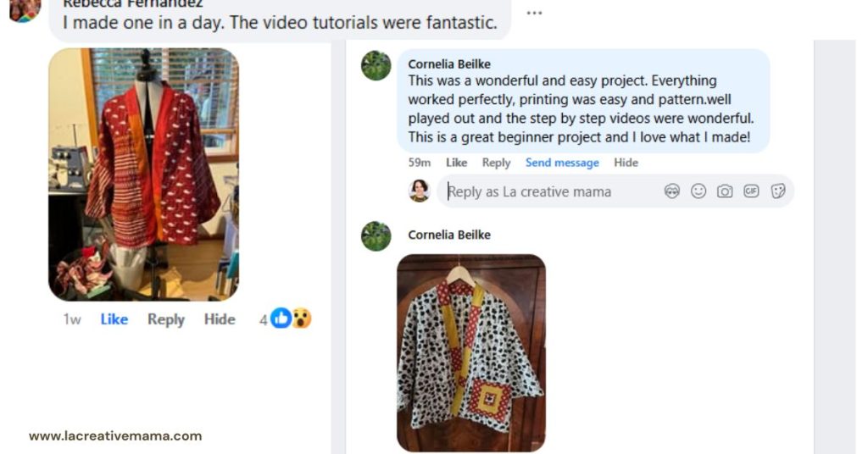Open the red kimono jacket photo
Image resolution: width=868 pixels, height=454 pixels.
click(143, 174)
